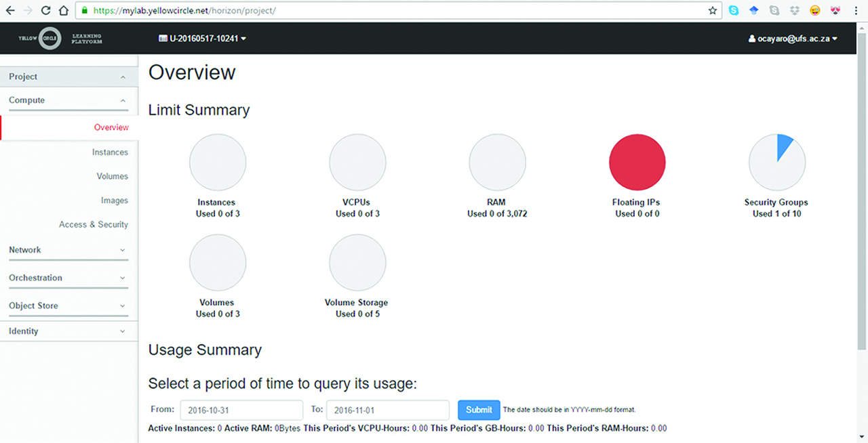
Task: Expand the Orchestration sidebar section
Action: tap(68, 278)
